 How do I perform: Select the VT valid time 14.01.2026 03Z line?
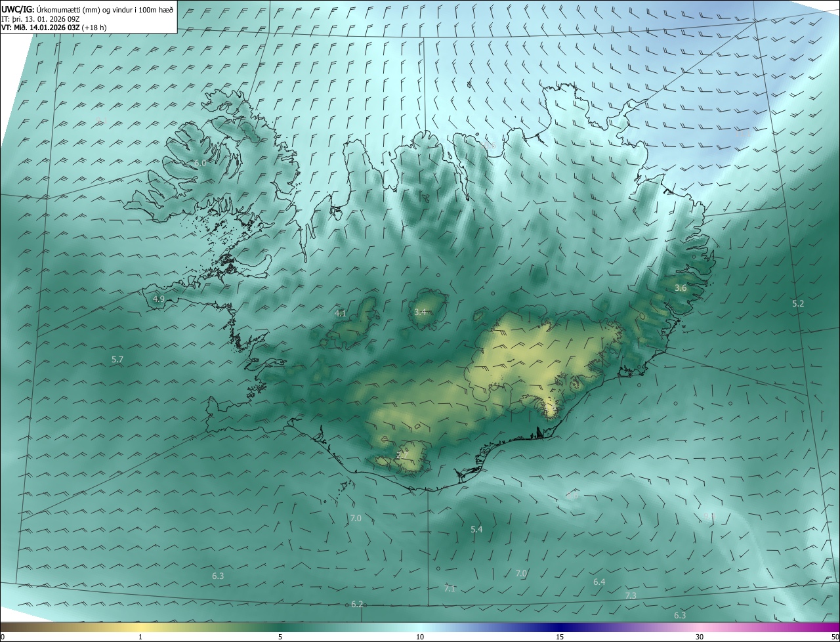tap(54, 28)
